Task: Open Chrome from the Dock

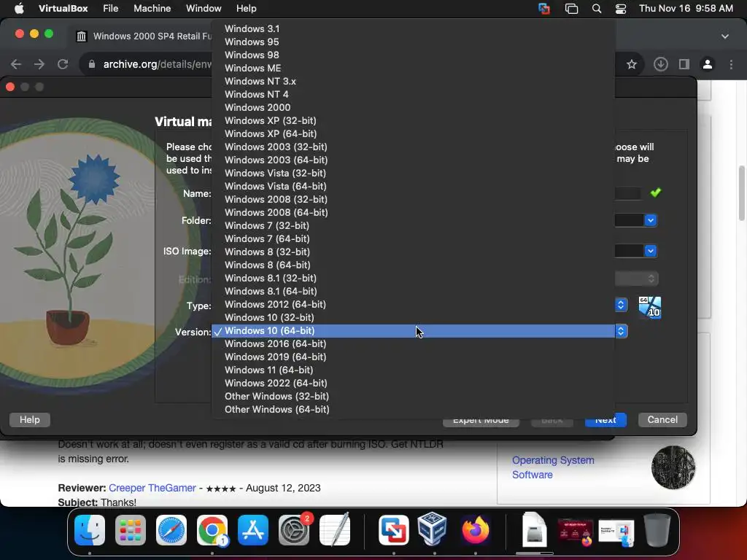Action: (212, 530)
